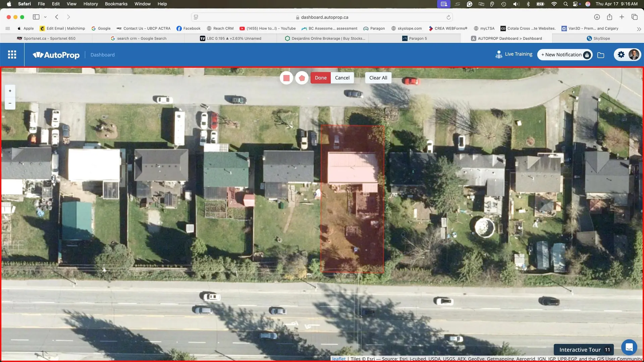This screenshot has width=644, height=362.
Task: Click the AutoProp logo
Action: pyautogui.click(x=56, y=55)
